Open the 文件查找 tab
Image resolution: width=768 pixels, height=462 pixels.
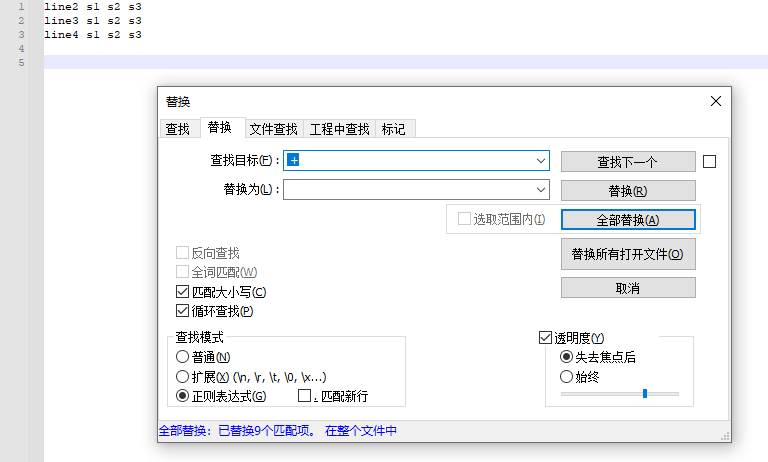coord(273,129)
